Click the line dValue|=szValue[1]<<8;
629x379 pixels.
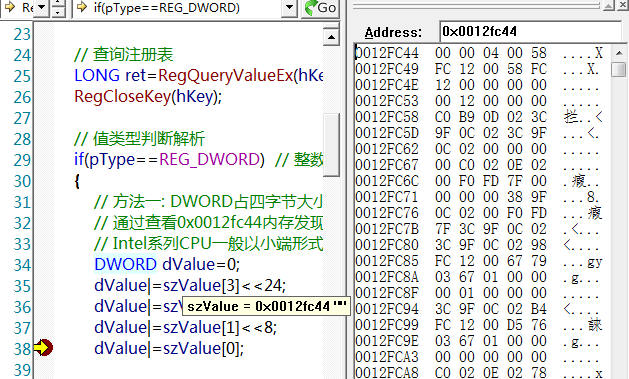tap(185, 328)
